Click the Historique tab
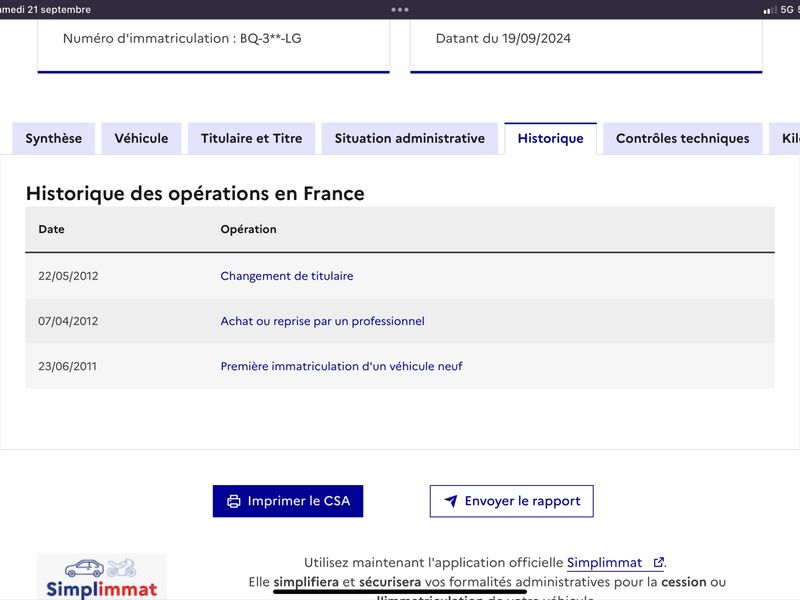Image resolution: width=800 pixels, height=600 pixels. point(551,138)
